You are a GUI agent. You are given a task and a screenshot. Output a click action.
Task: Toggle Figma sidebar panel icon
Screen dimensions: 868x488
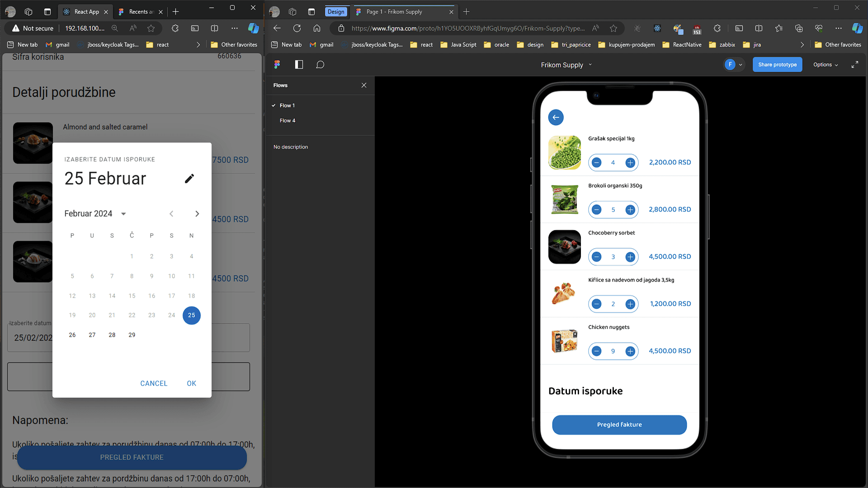click(x=299, y=65)
